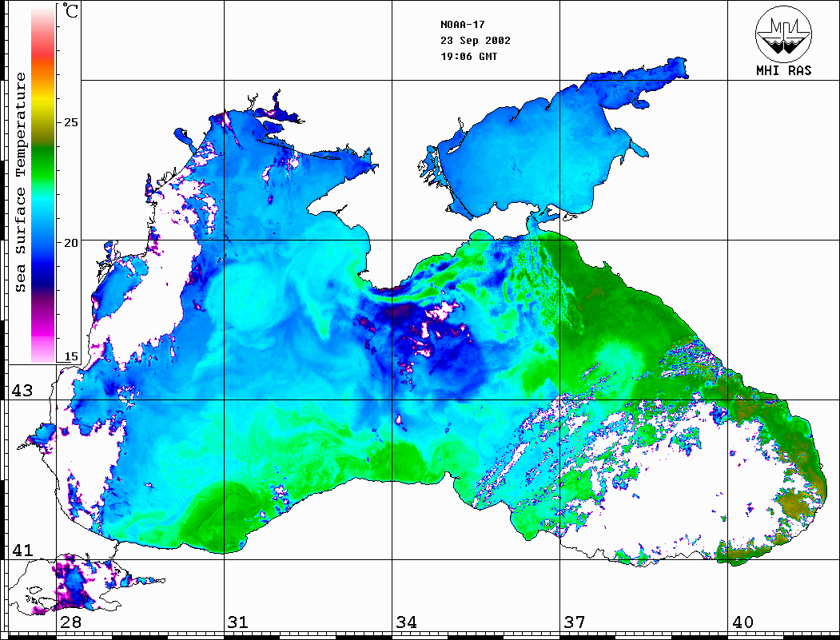Click the '25' mark on temperature scale
The image size is (840, 640).
70,122
